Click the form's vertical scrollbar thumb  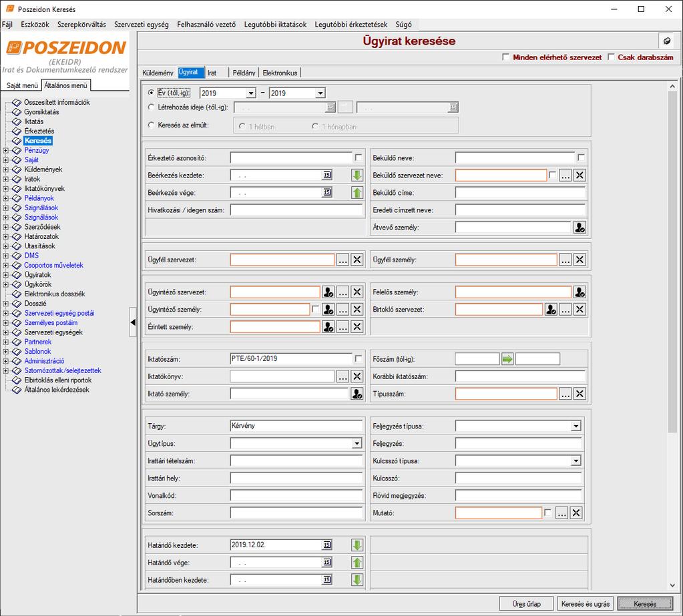tap(672, 261)
